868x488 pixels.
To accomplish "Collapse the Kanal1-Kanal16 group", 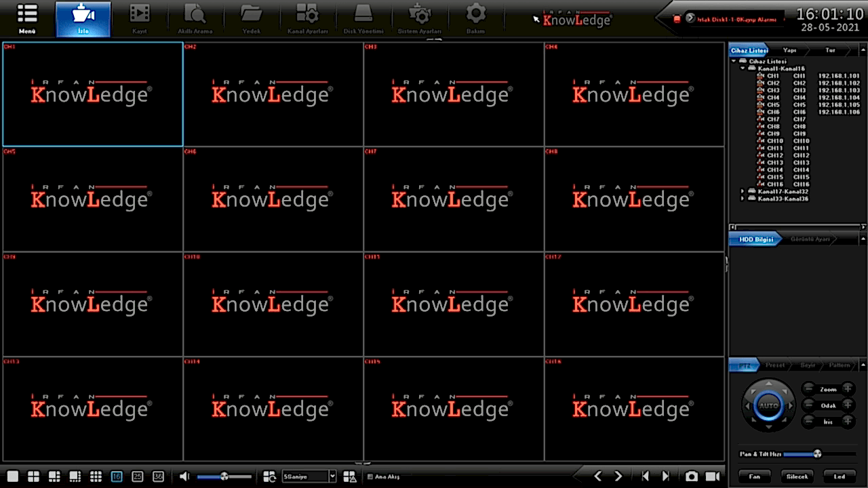I will point(743,68).
